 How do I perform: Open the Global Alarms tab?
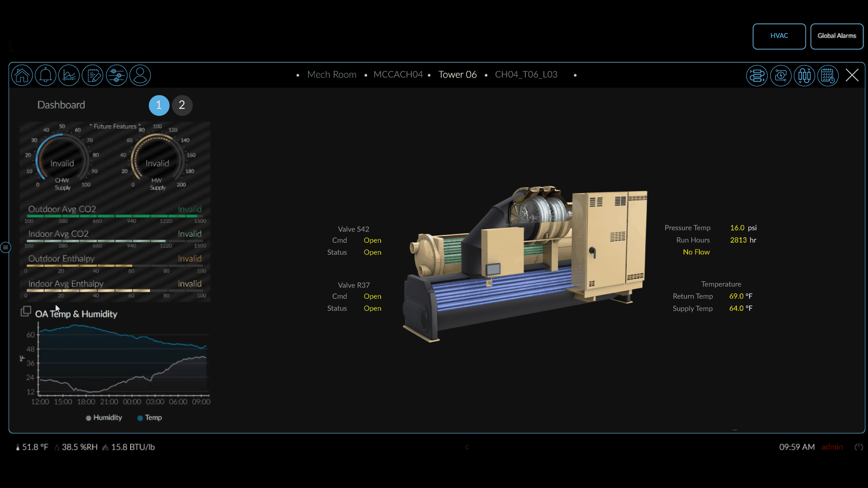pyautogui.click(x=837, y=36)
